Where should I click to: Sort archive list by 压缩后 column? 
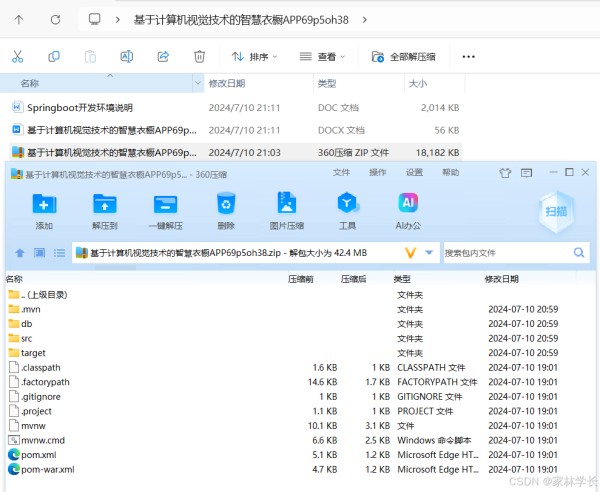coord(354,279)
